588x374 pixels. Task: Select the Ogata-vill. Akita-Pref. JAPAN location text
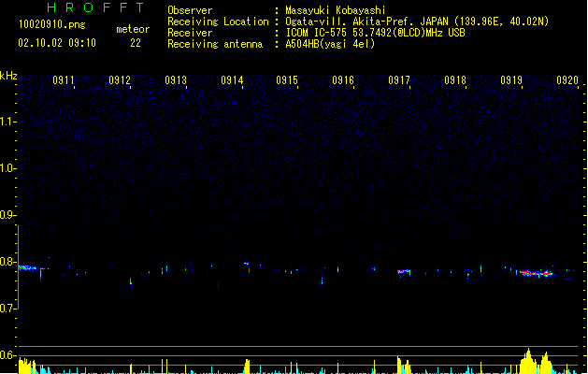[417, 22]
